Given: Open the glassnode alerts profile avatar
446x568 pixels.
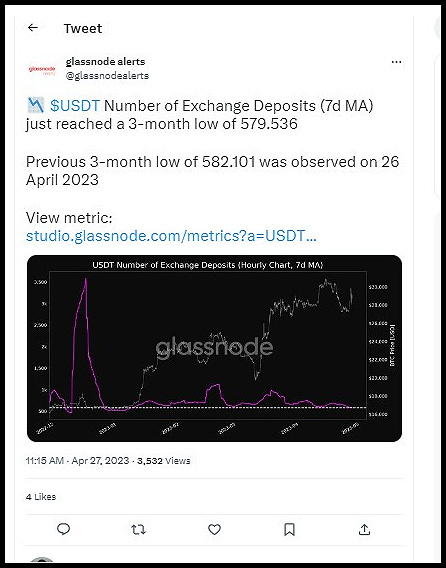Looking at the screenshot, I should [42, 69].
